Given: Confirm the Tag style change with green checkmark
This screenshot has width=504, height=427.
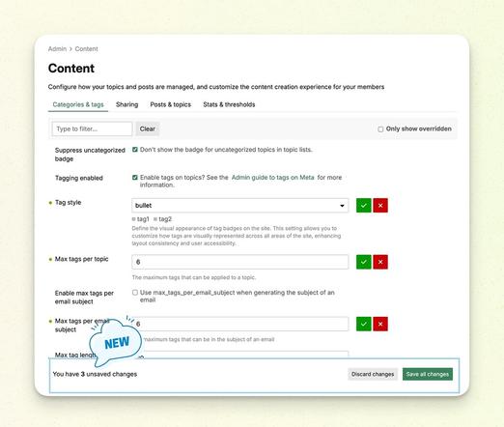Looking at the screenshot, I should 364,206.
